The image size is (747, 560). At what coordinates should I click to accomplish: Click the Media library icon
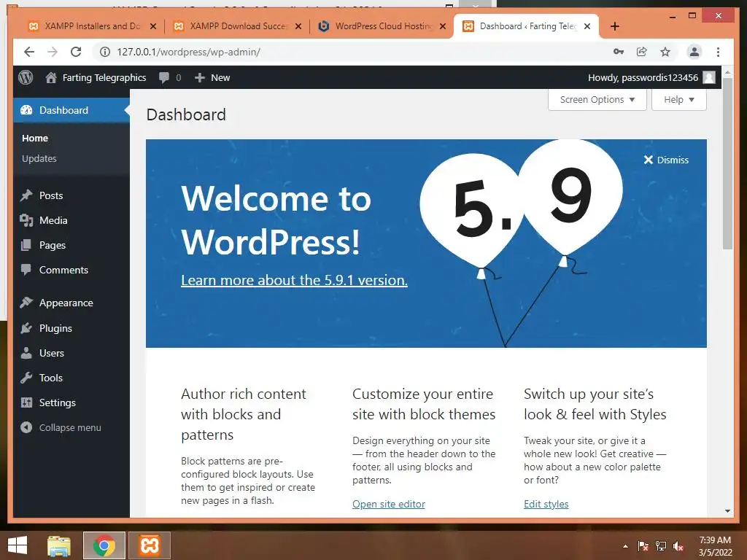26,220
